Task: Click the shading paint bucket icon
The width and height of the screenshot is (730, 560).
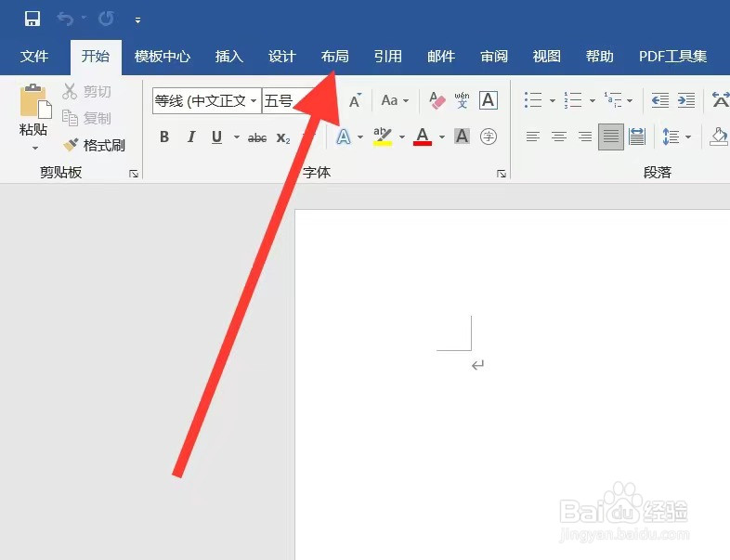Action: [719, 137]
